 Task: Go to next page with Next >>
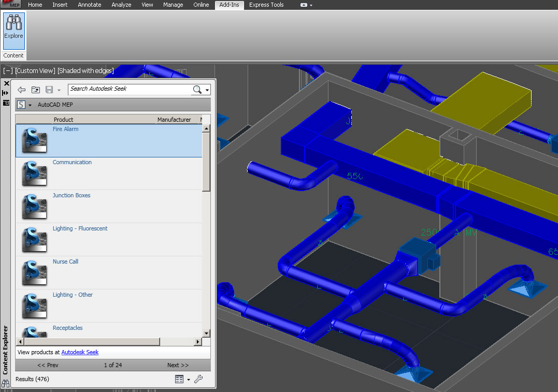point(178,365)
